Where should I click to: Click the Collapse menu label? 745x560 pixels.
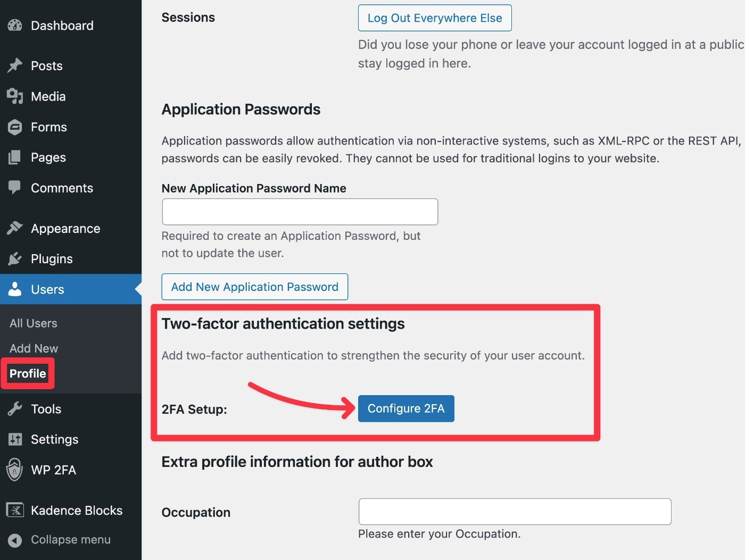pyautogui.click(x=71, y=539)
